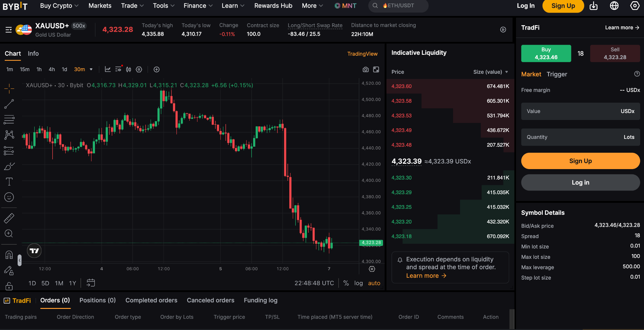Click the TradingView logo badge
The image size is (644, 330).
34,251
